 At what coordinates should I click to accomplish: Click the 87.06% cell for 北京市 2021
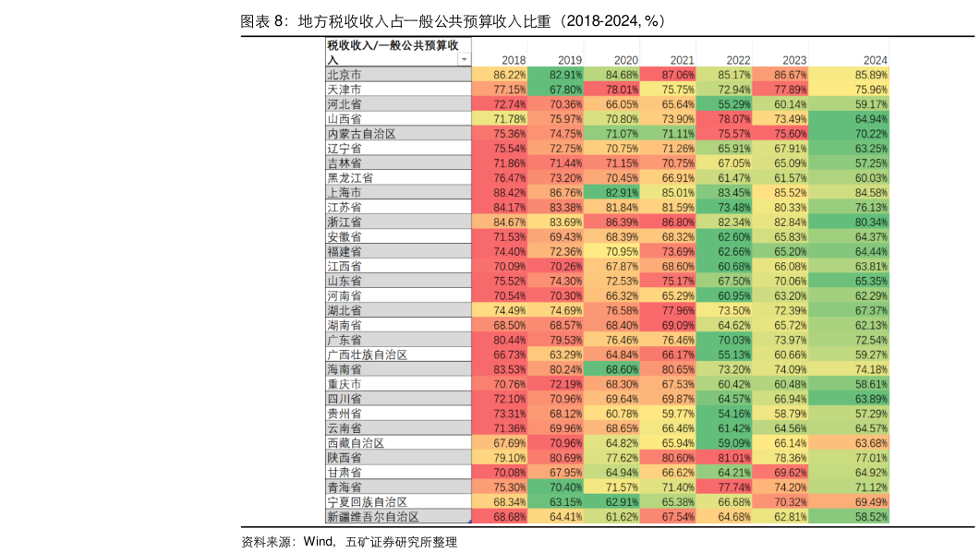668,75
